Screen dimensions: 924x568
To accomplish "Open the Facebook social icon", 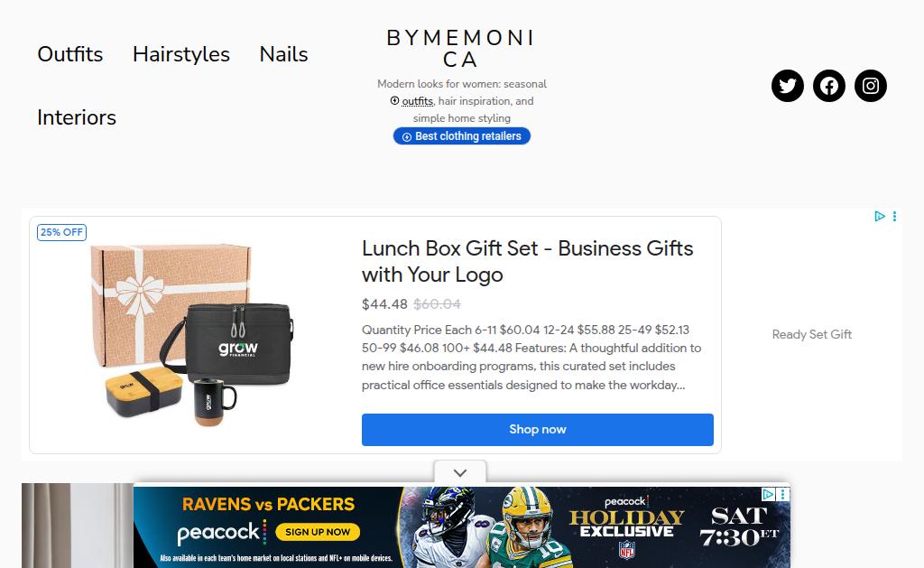I will [x=829, y=86].
